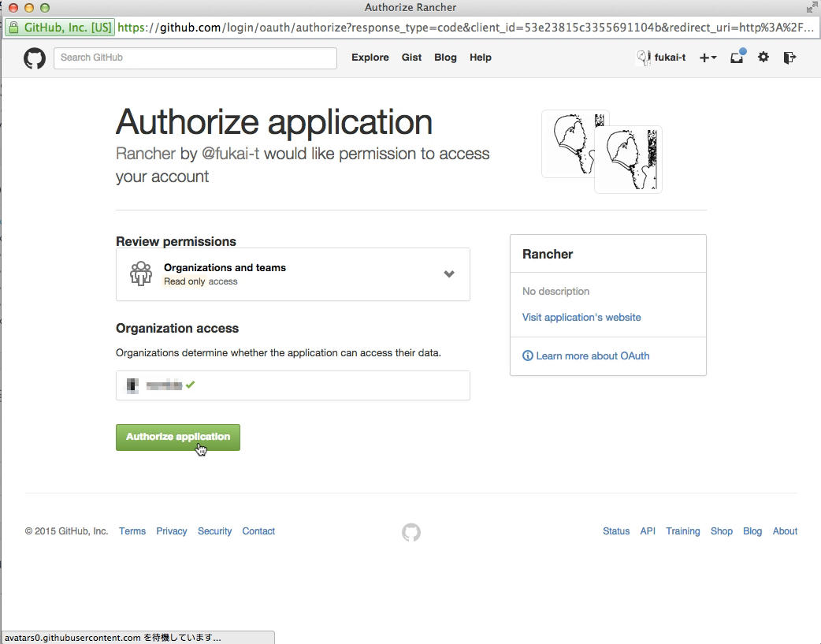This screenshot has width=821, height=644.
Task: Open the Terms footer link
Action: [x=132, y=530]
